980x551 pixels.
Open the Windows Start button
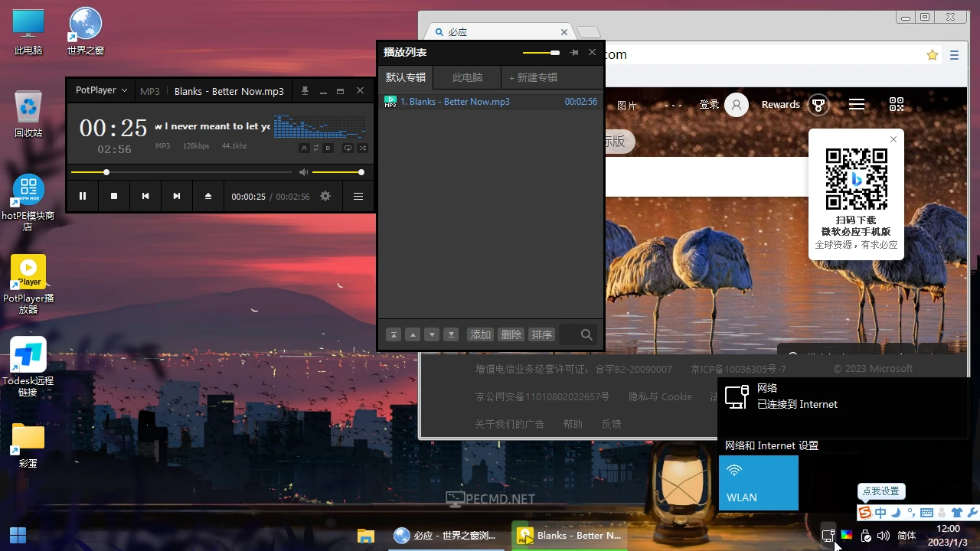18,536
